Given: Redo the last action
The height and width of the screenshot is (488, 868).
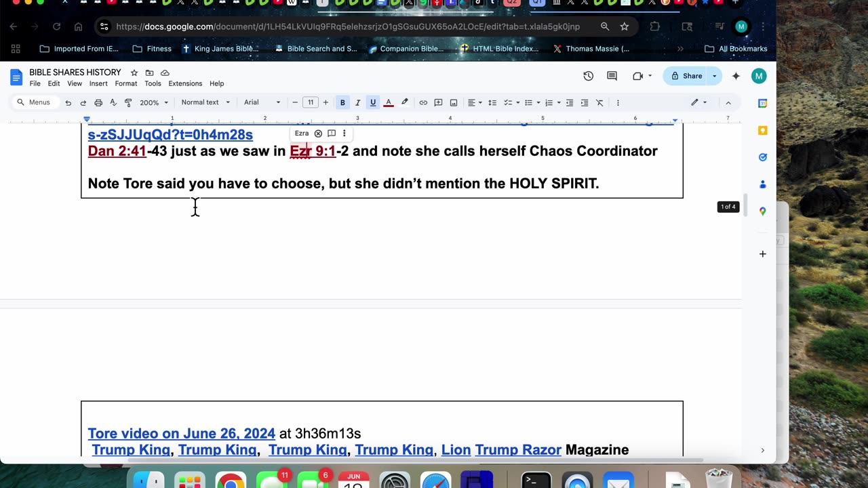Looking at the screenshot, I should [x=83, y=102].
